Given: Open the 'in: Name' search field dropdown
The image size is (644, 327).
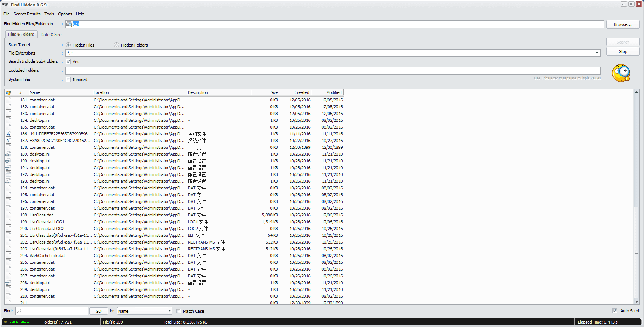Looking at the screenshot, I should pyautogui.click(x=169, y=311).
